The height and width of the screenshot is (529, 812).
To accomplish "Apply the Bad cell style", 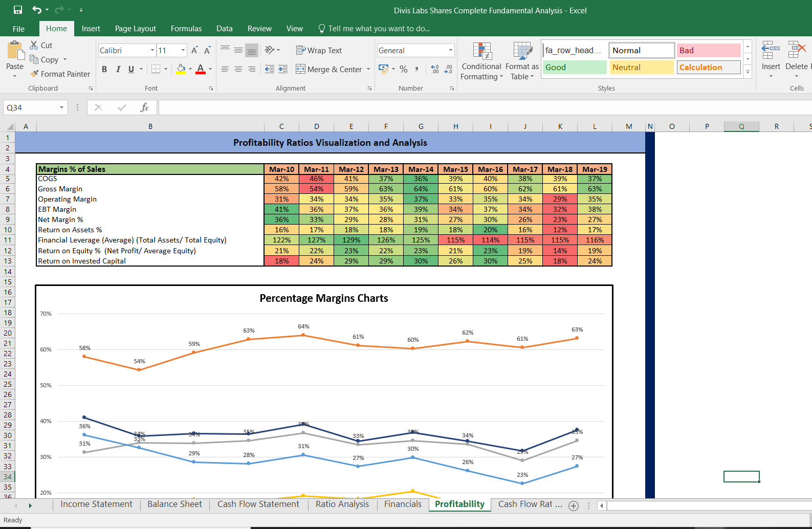I will point(709,50).
